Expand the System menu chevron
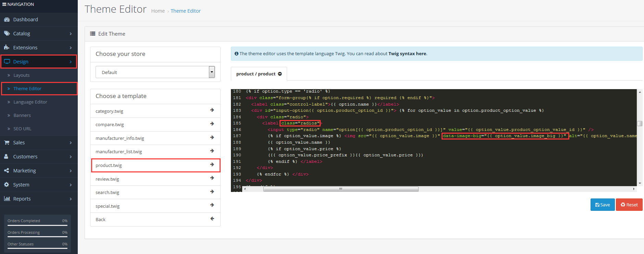644x254 pixels. pyautogui.click(x=71, y=185)
